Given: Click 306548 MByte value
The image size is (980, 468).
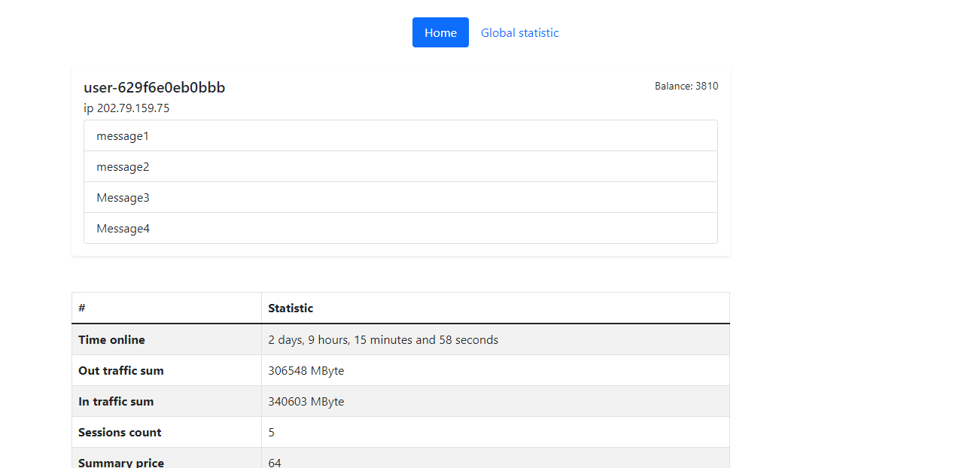Looking at the screenshot, I should click(x=306, y=370).
